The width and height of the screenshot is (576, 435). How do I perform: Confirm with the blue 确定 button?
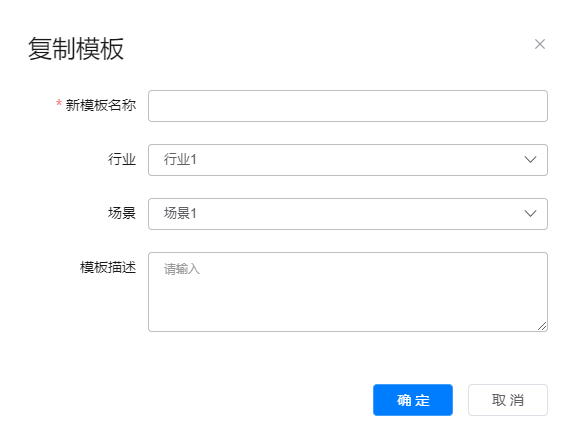pyautogui.click(x=413, y=400)
